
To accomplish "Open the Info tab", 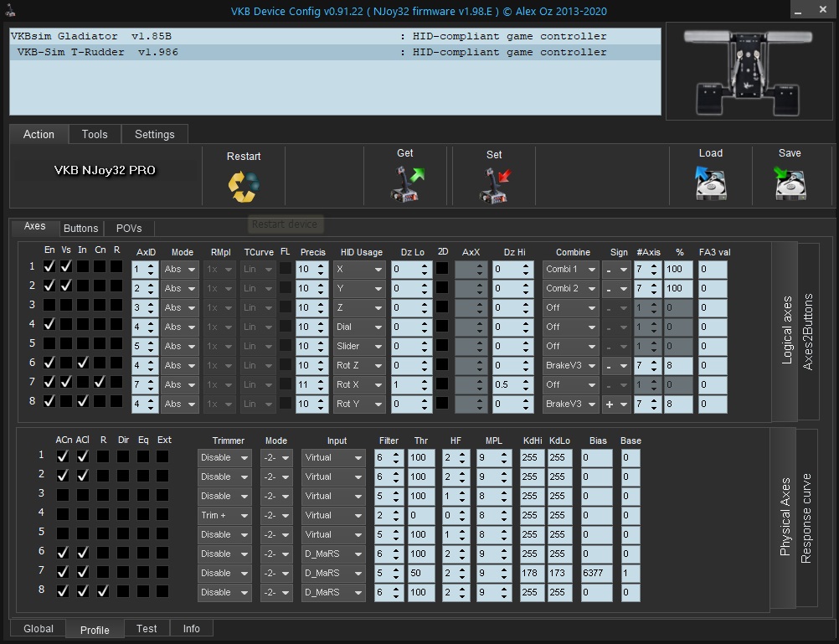I will [192, 628].
